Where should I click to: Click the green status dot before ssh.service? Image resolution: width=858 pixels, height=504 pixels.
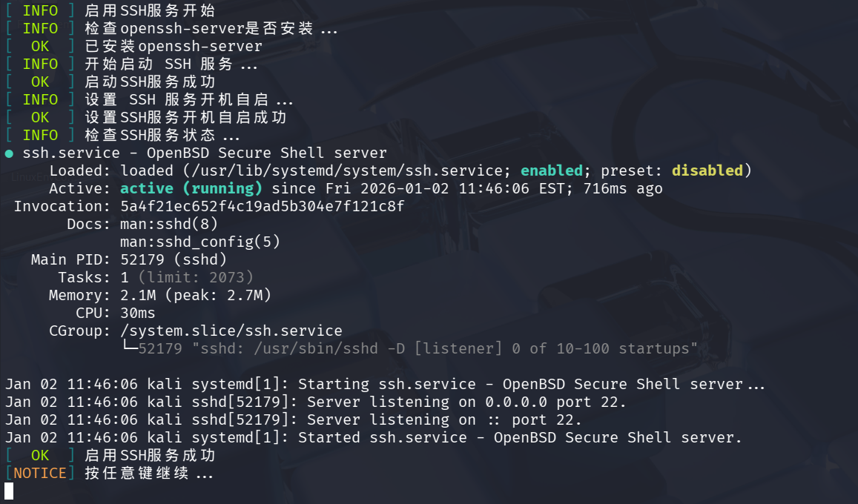[9, 153]
